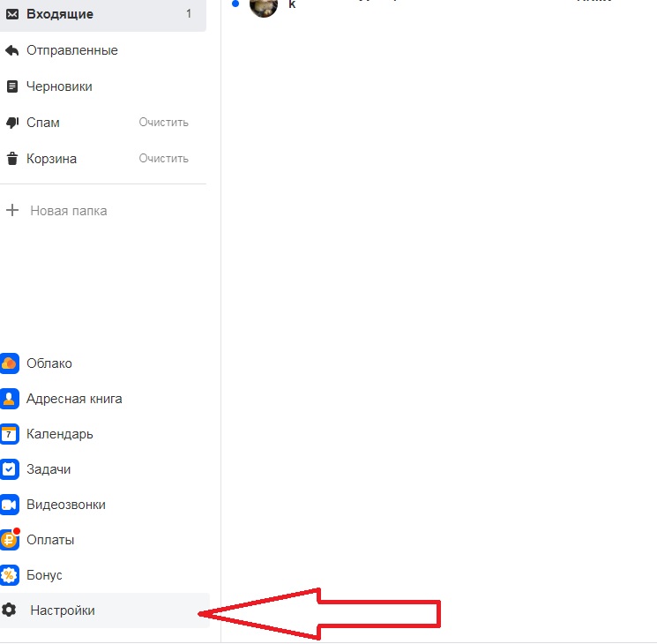The height and width of the screenshot is (644, 657).
Task: Open the Корзина trash folder
Action: [51, 159]
